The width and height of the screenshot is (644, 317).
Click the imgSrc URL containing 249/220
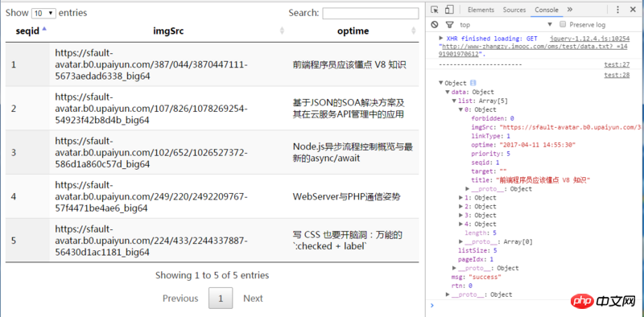[x=151, y=196]
